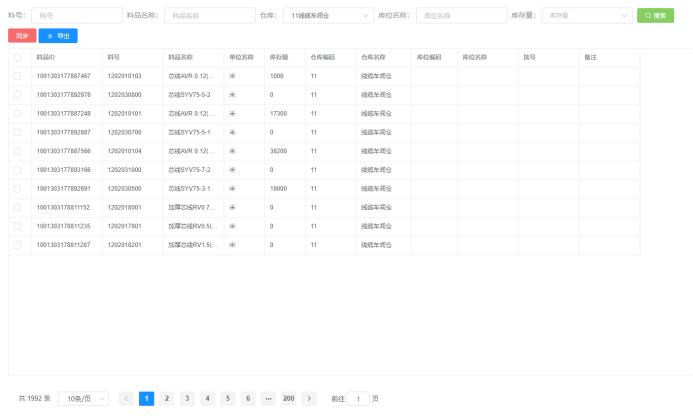693x419 pixels.
Task: Jump to last page 200
Action: [288, 398]
